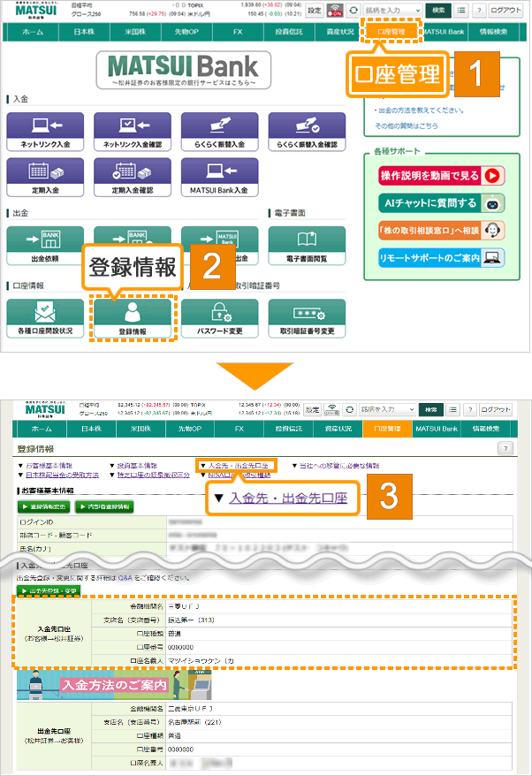532x776 pixels.
Task: Jump to ▼日本株配当金の受取方法 link
Action: point(62,475)
